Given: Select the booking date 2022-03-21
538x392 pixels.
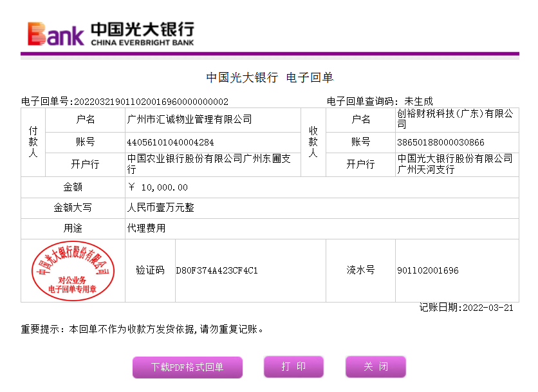Looking at the screenshot, I should coord(488,308).
